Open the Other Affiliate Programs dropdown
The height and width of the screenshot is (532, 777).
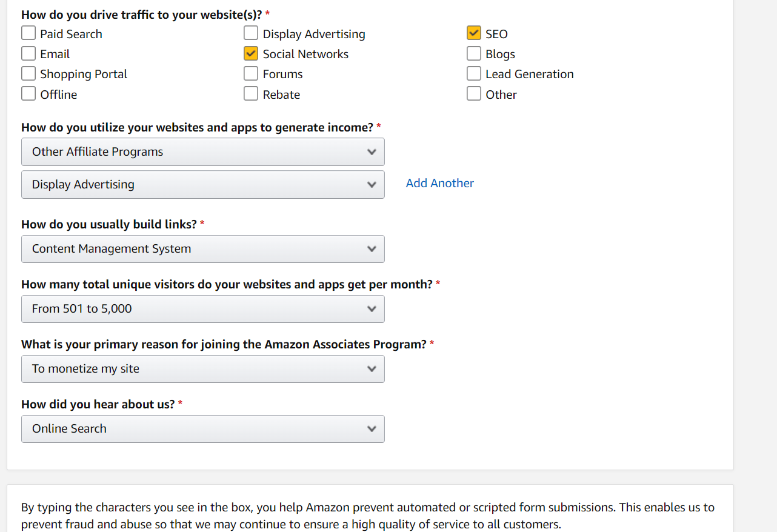(x=203, y=151)
